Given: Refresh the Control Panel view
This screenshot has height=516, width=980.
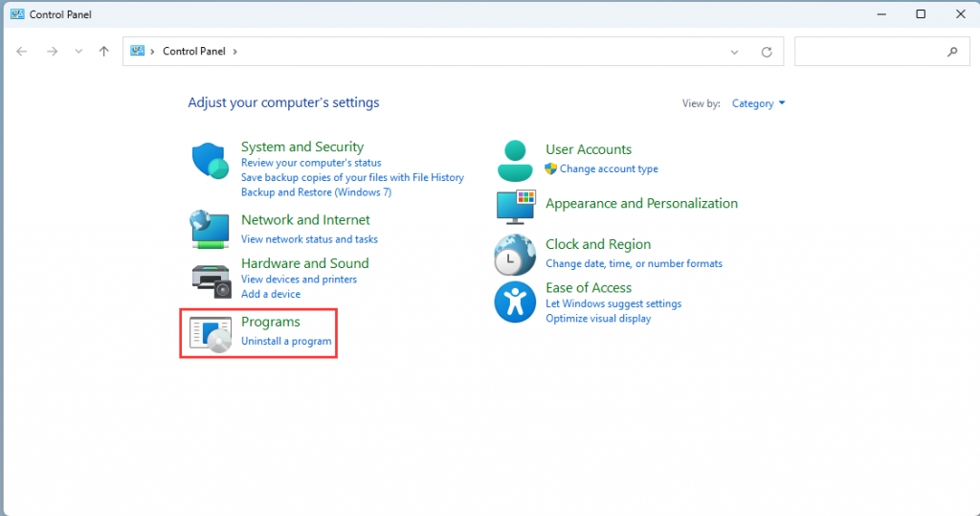Looking at the screenshot, I should (767, 52).
